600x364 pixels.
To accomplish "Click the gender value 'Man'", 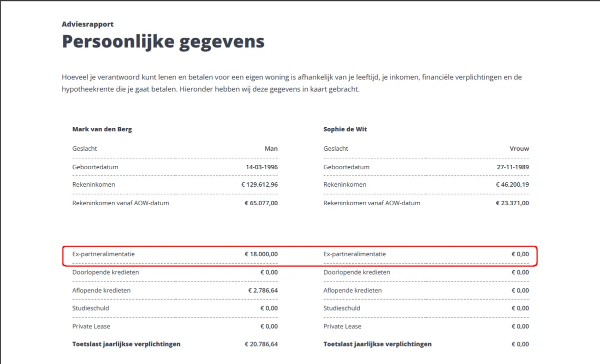I will tap(271, 148).
